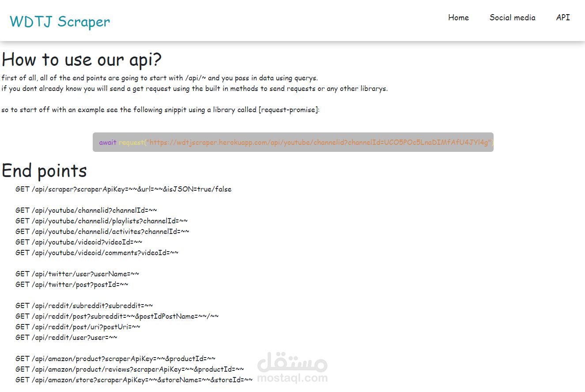Select GET /api/amazon/product?scraperApiKey endpoint
Screen dimensions: 585x392
[x=116, y=359]
